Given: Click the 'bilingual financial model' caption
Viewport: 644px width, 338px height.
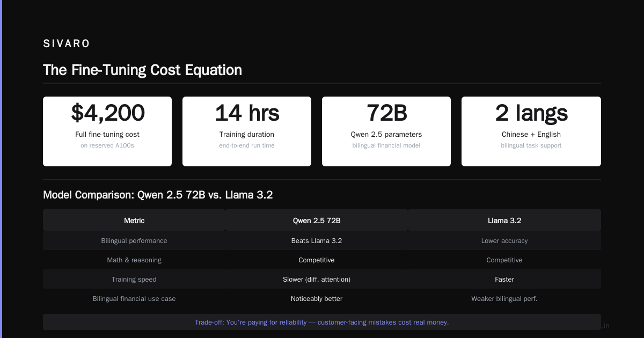Looking at the screenshot, I should pos(386,145).
